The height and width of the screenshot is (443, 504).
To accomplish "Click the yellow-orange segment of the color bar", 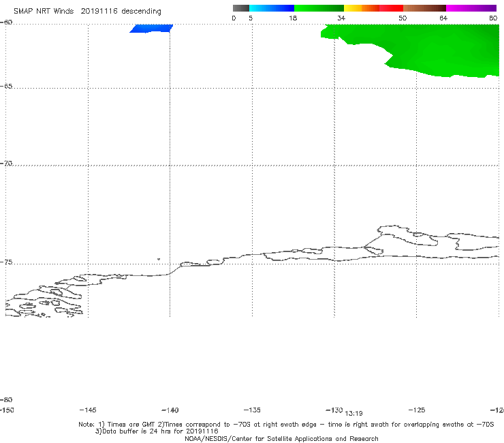I will tap(362, 8).
